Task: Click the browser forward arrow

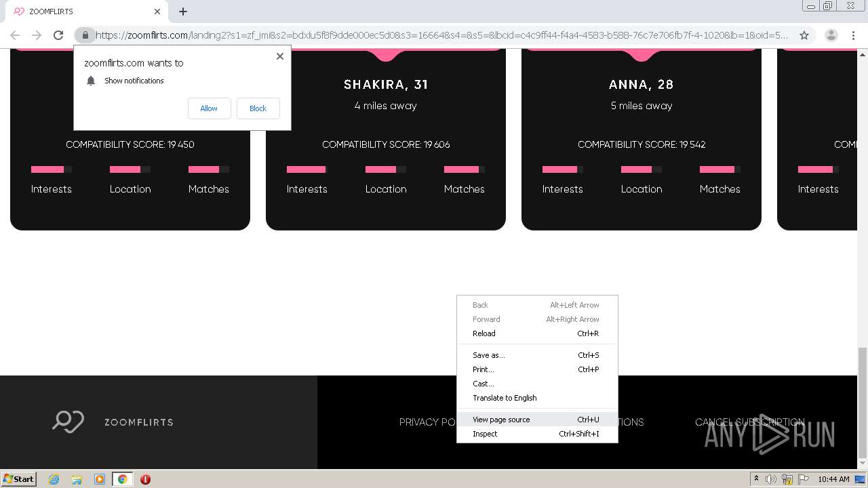Action: point(37,35)
